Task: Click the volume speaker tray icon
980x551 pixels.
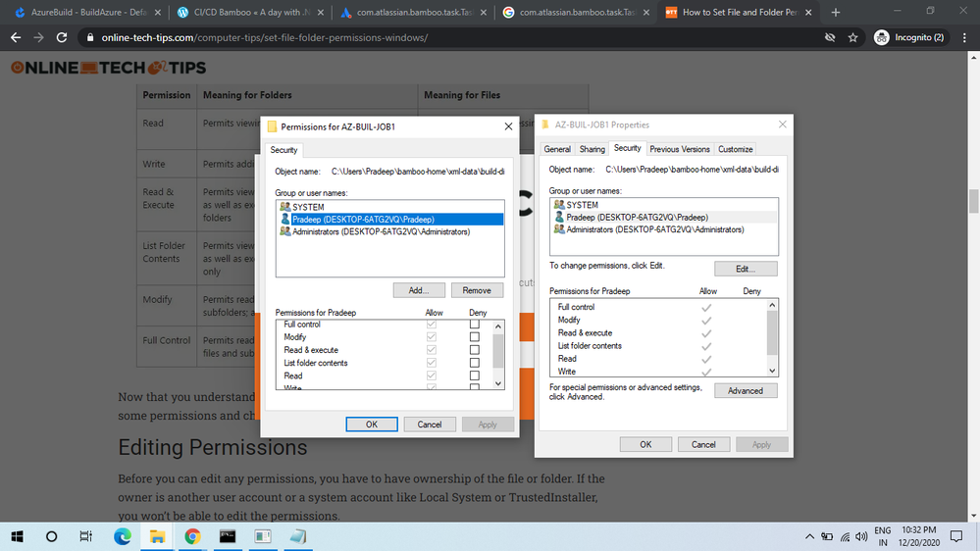Action: 861,536
